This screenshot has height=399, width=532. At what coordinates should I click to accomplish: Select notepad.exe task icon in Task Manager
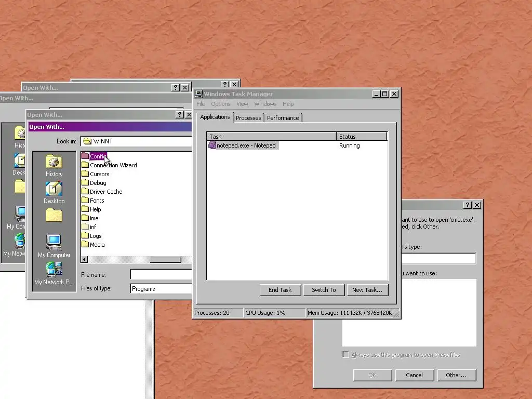212,145
